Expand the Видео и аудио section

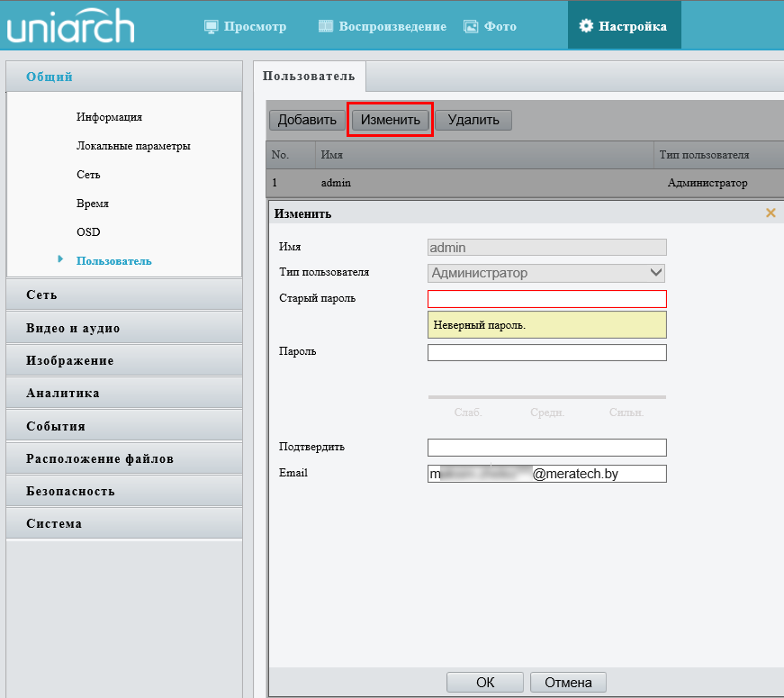tap(123, 328)
